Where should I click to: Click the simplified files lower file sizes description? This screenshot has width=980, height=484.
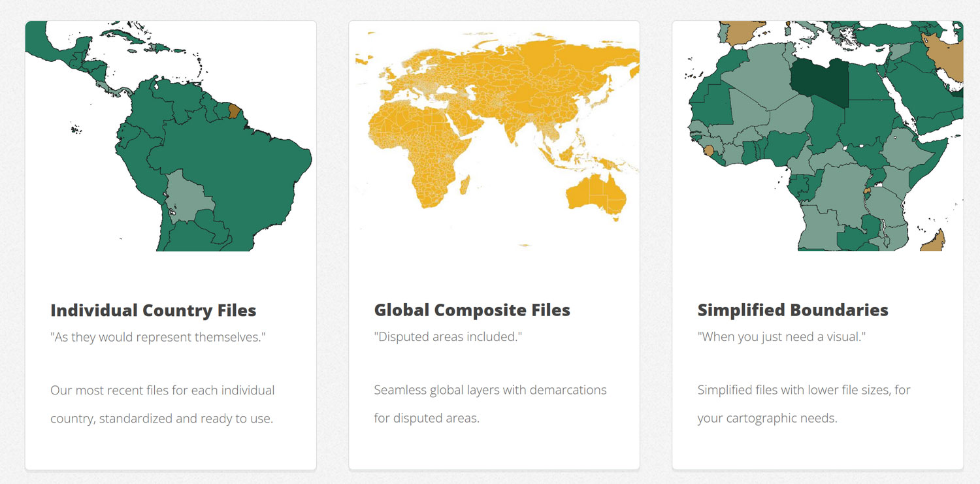click(804, 404)
